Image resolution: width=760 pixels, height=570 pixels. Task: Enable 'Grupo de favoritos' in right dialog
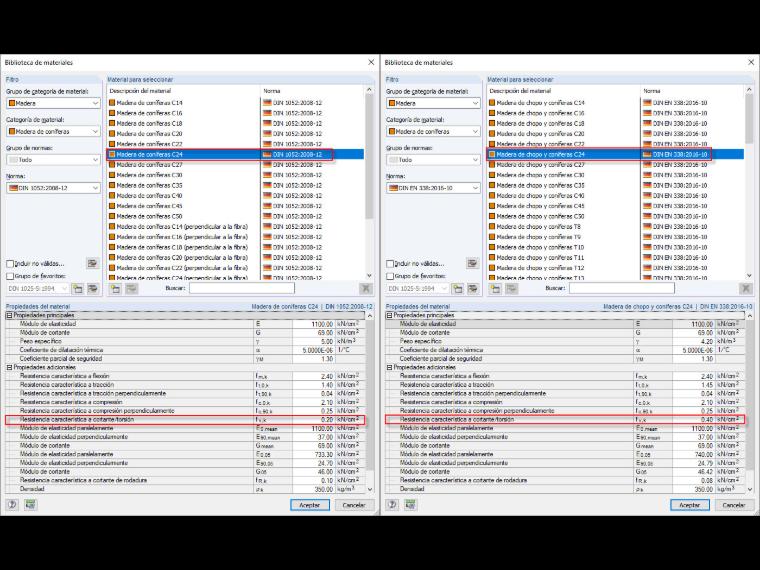pyautogui.click(x=390, y=276)
